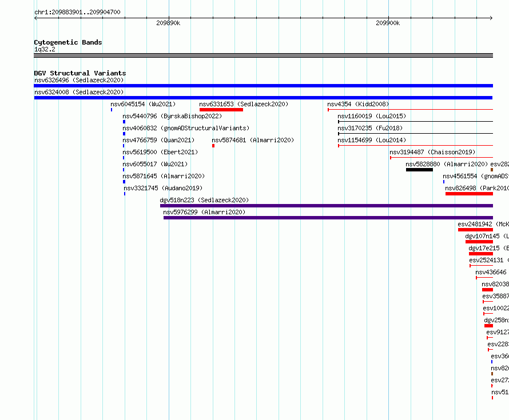Open nsv5871645 (Almarri2020) label
Viewport: 509px width, 420px height.
point(164,176)
